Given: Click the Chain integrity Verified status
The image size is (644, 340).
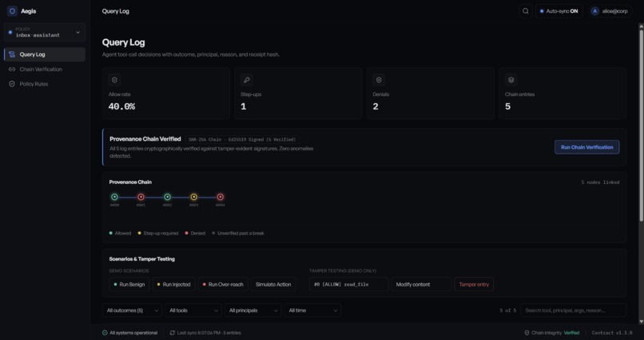Looking at the screenshot, I should click(x=552, y=333).
